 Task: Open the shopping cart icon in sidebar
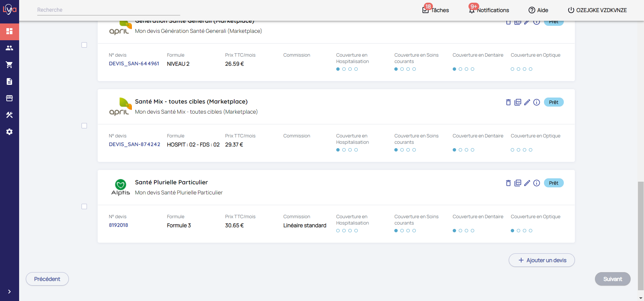point(9,65)
